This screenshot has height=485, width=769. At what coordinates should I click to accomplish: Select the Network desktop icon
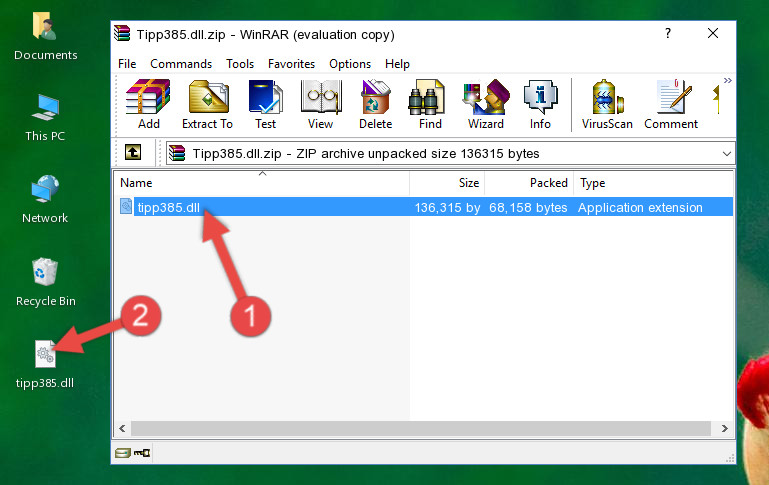45,199
